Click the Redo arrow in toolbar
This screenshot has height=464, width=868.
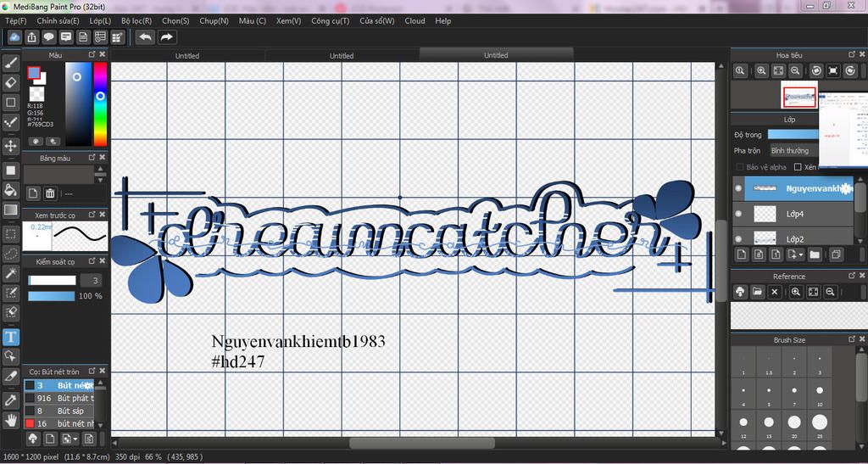(166, 37)
